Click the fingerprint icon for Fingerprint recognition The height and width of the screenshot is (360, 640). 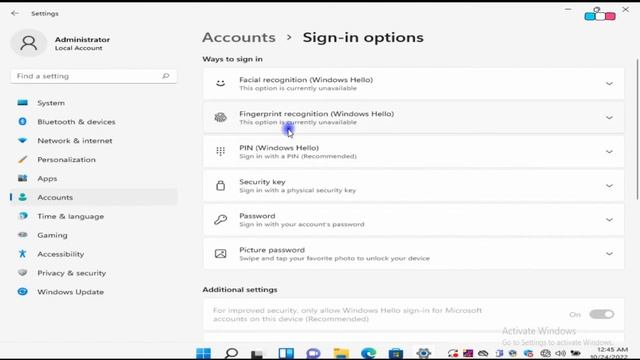pyautogui.click(x=220, y=118)
